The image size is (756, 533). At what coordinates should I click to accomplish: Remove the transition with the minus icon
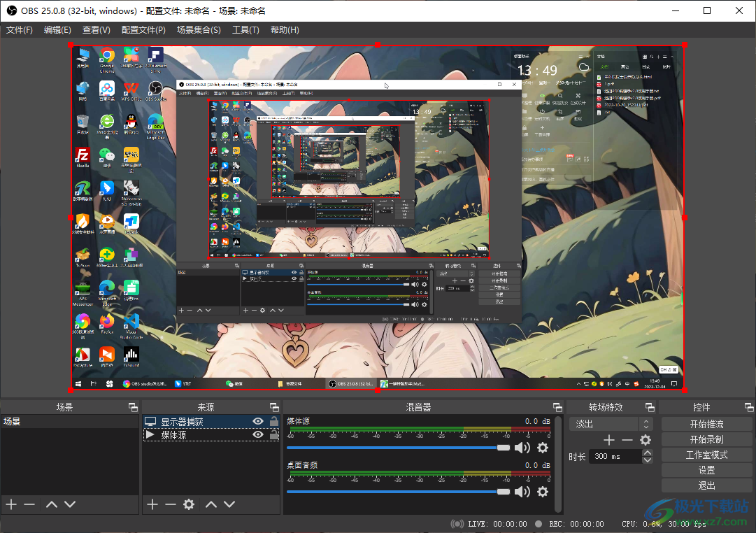tap(627, 440)
